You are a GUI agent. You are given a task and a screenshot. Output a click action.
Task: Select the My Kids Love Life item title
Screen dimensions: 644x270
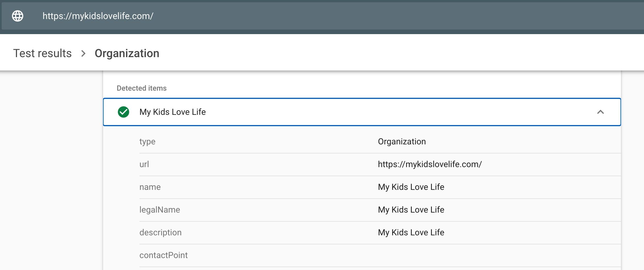(172, 112)
